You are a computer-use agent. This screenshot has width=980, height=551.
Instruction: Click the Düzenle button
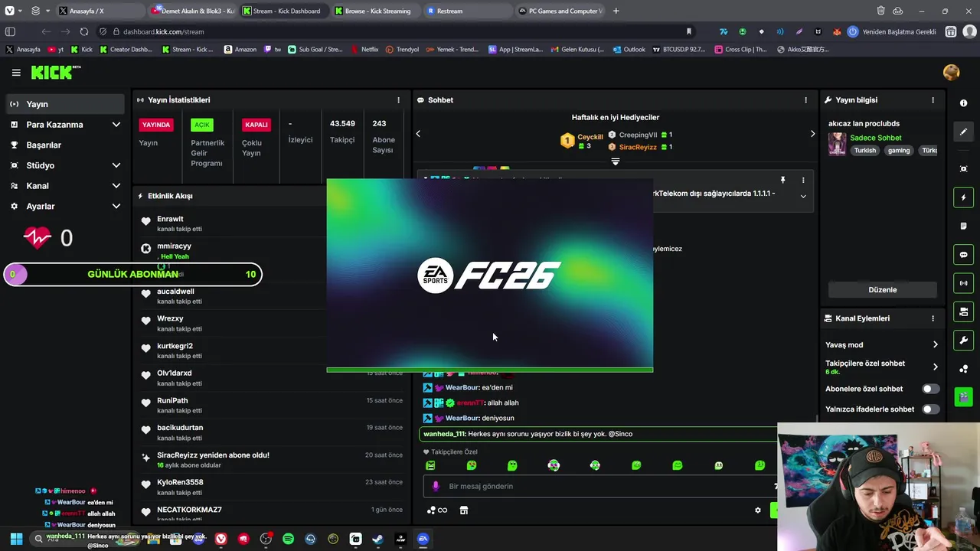(883, 290)
